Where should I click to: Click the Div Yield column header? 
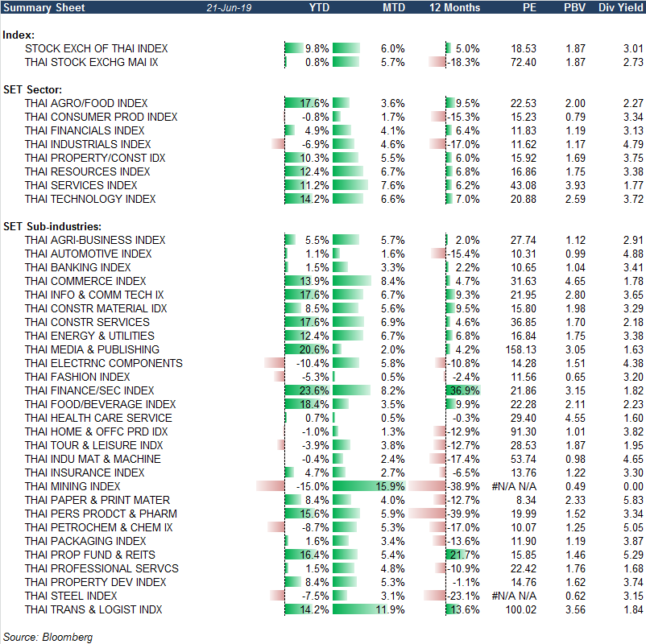pyautogui.click(x=620, y=7)
